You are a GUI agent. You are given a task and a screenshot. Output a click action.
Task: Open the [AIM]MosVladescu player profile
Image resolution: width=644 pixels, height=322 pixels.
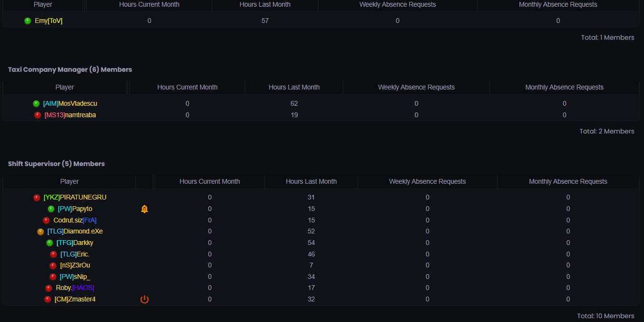tap(70, 104)
